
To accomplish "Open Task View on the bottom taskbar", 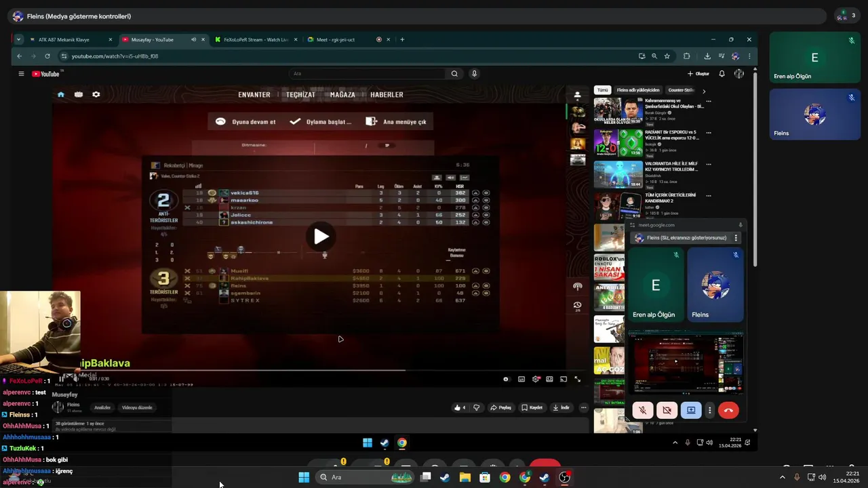I will (x=426, y=477).
